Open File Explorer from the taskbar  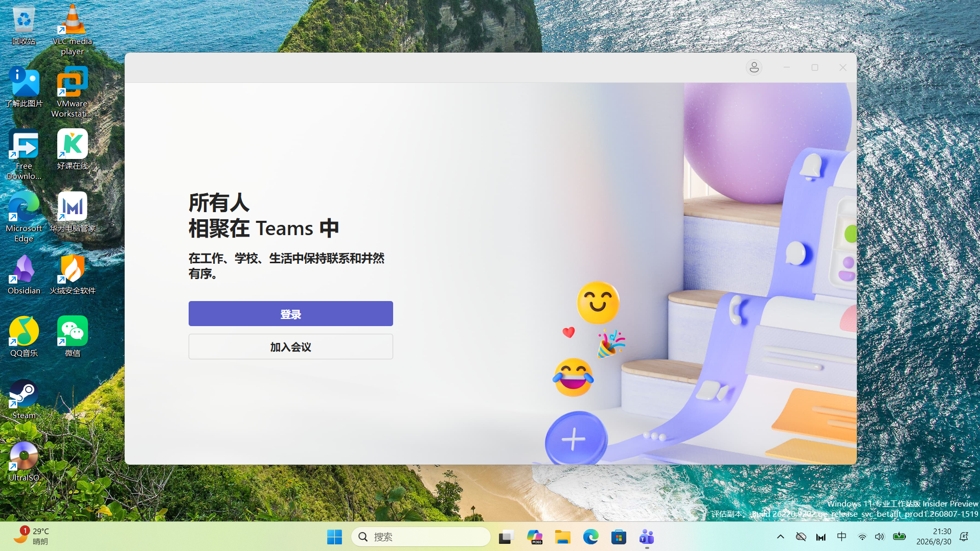(x=562, y=537)
